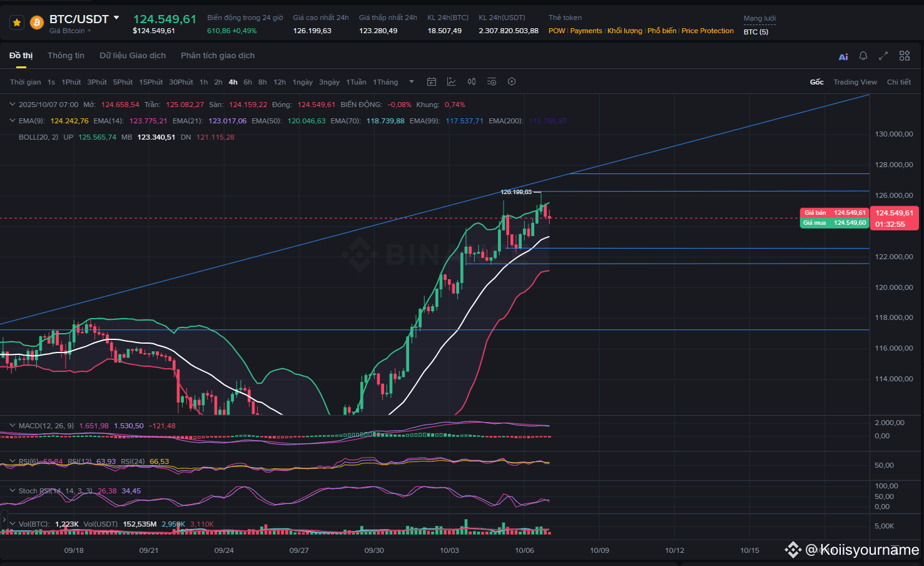Open the go-to-date calendar icon

pyautogui.click(x=432, y=81)
